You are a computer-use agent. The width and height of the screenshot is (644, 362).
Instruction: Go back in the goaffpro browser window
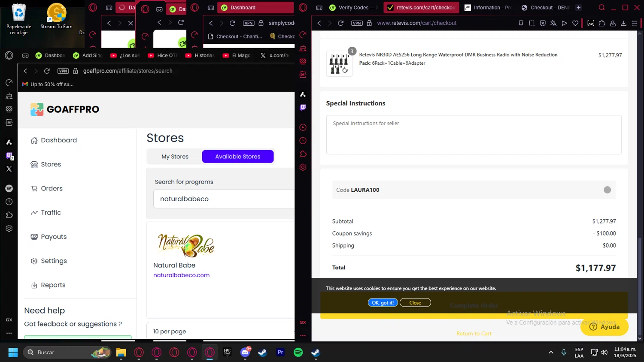tap(25, 71)
